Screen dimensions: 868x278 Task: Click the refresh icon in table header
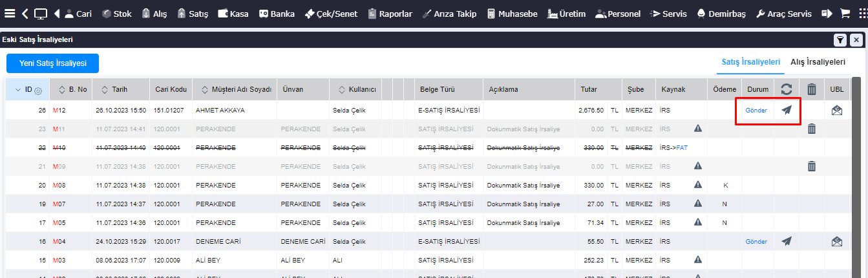click(786, 90)
